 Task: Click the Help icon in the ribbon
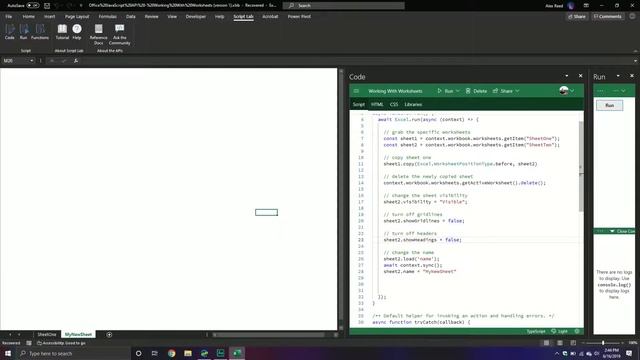(77, 32)
